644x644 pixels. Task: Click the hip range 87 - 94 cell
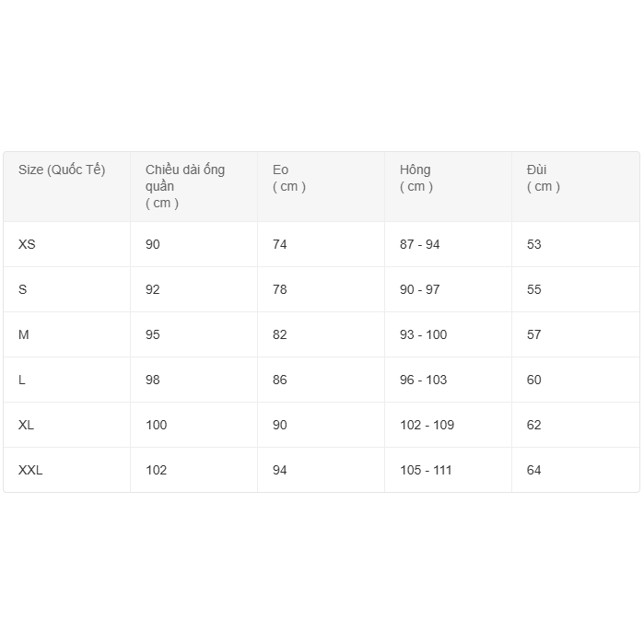coord(420,245)
